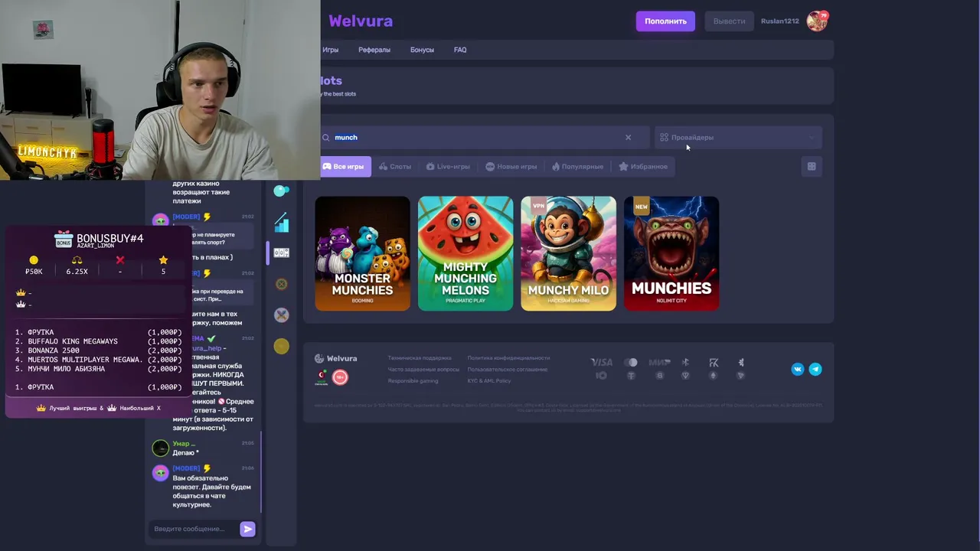
Task: Open the Игры menu item
Action: click(x=331, y=50)
